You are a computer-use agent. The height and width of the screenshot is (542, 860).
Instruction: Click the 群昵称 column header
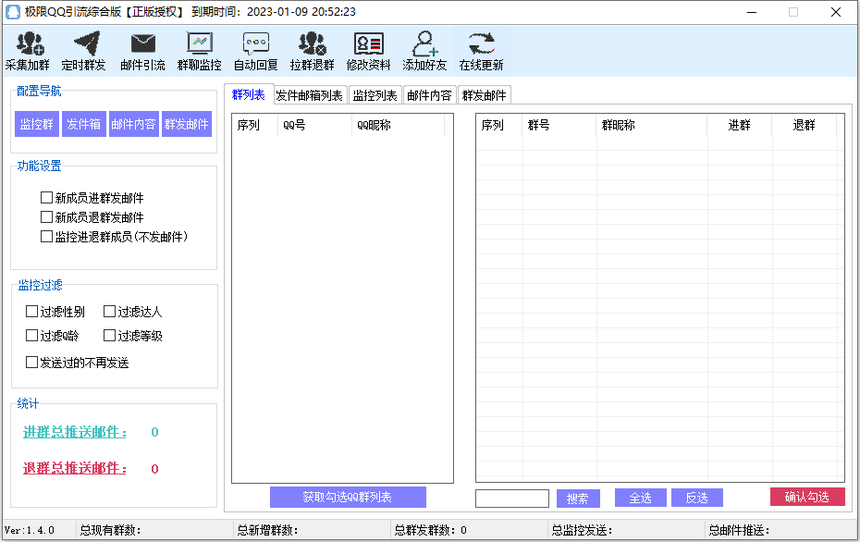pyautogui.click(x=652, y=125)
